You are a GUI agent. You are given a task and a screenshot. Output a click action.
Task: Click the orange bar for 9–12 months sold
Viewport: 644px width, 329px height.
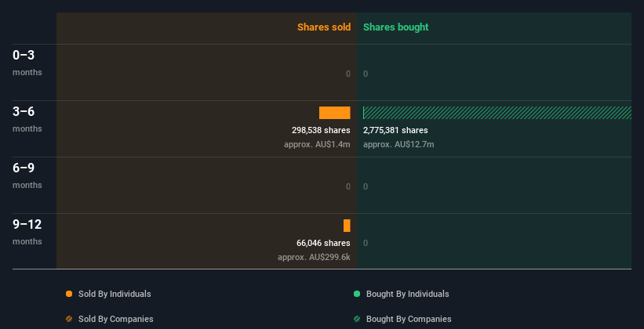pyautogui.click(x=347, y=226)
